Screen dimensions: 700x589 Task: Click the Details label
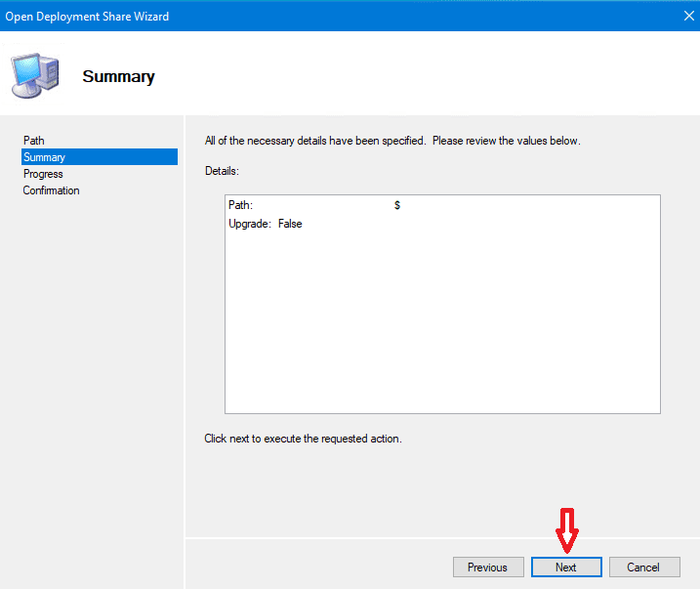coord(222,171)
